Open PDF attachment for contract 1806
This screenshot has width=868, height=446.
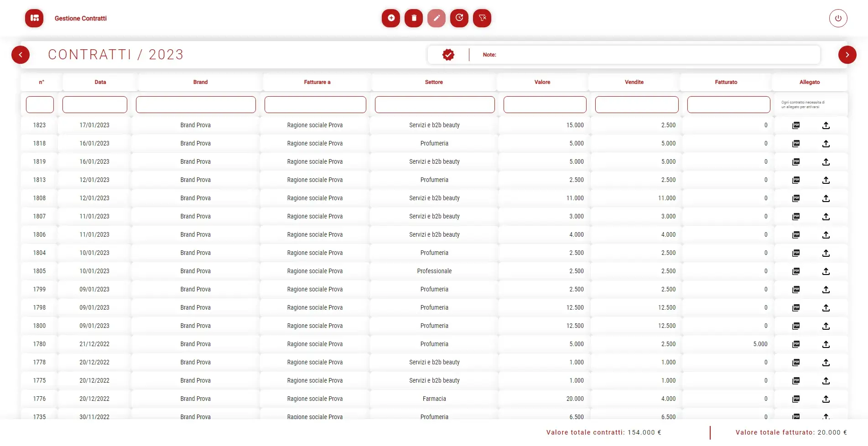pos(796,234)
